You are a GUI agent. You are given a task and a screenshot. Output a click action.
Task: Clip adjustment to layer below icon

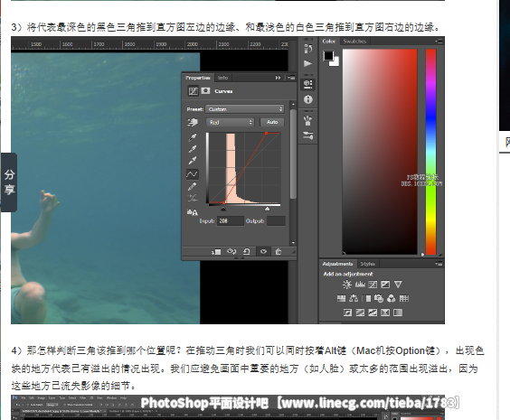point(216,252)
